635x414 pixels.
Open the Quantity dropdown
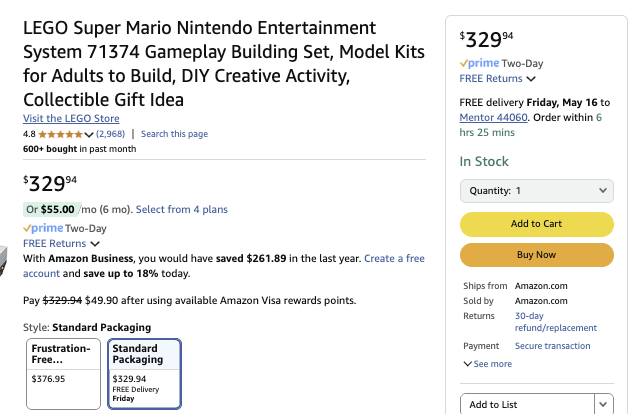(x=536, y=190)
